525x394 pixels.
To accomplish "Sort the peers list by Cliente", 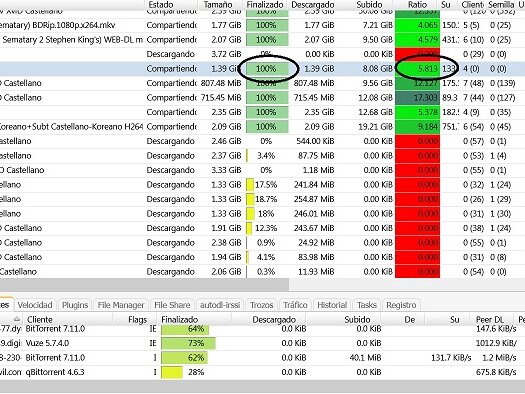I will point(40,320).
